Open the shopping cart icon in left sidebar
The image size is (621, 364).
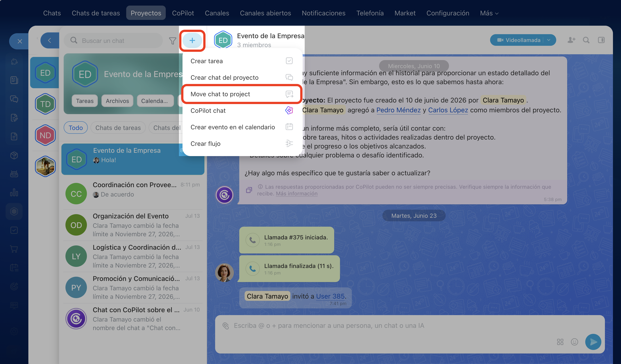click(14, 249)
